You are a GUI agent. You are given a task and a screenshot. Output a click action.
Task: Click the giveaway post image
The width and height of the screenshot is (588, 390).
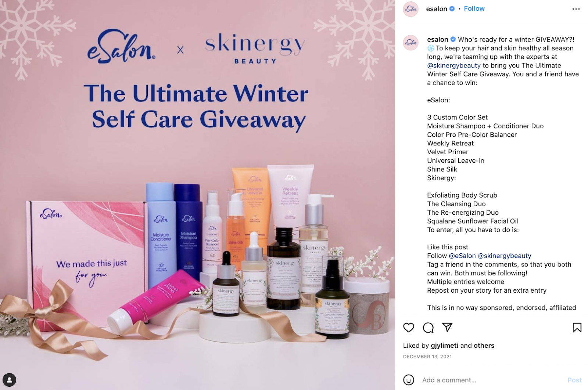click(197, 195)
